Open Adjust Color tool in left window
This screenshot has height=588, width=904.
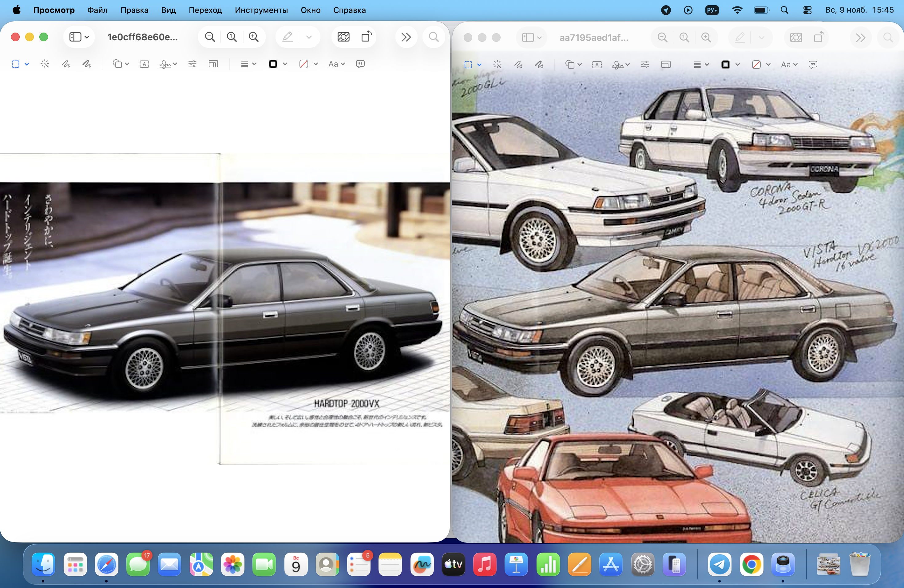pyautogui.click(x=192, y=64)
